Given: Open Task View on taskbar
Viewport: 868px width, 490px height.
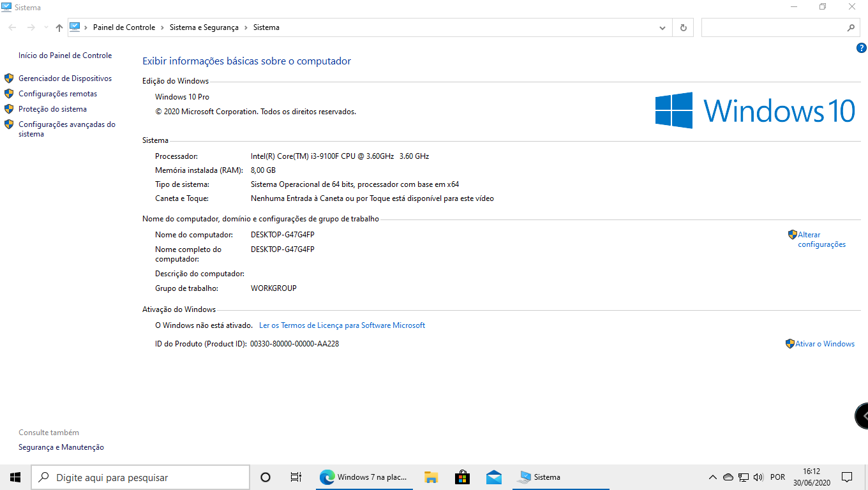Looking at the screenshot, I should click(296, 477).
